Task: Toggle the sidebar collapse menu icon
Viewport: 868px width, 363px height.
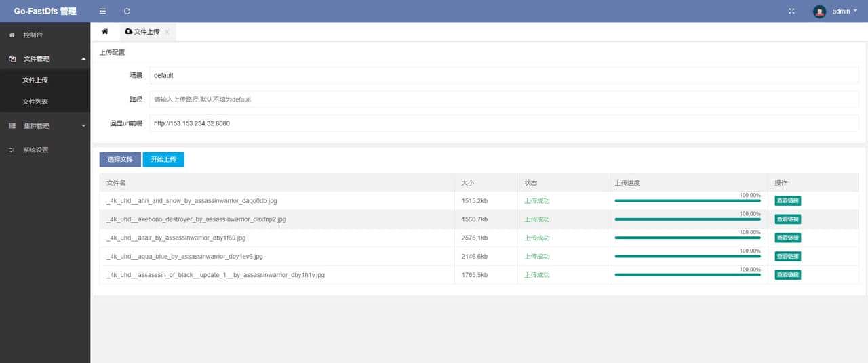Action: [x=102, y=12]
